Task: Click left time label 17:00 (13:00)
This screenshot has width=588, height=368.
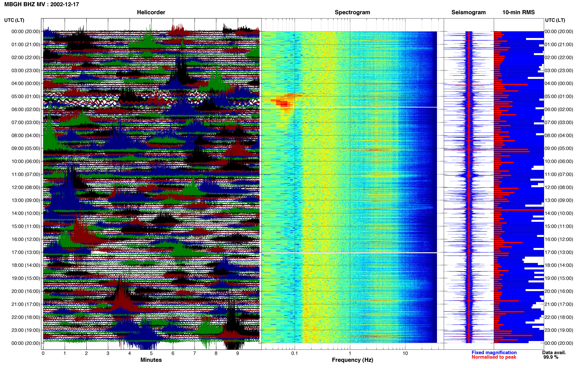Action: click(26, 252)
